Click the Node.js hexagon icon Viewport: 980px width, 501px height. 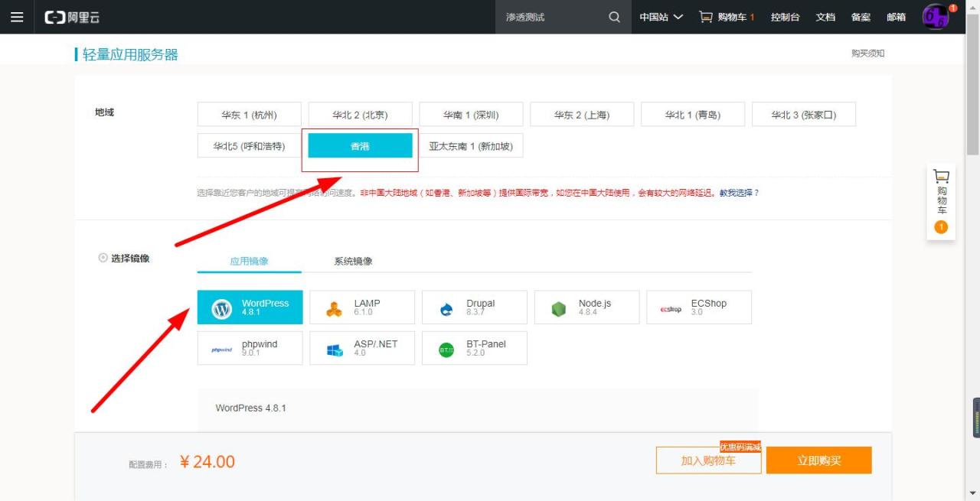tap(559, 309)
